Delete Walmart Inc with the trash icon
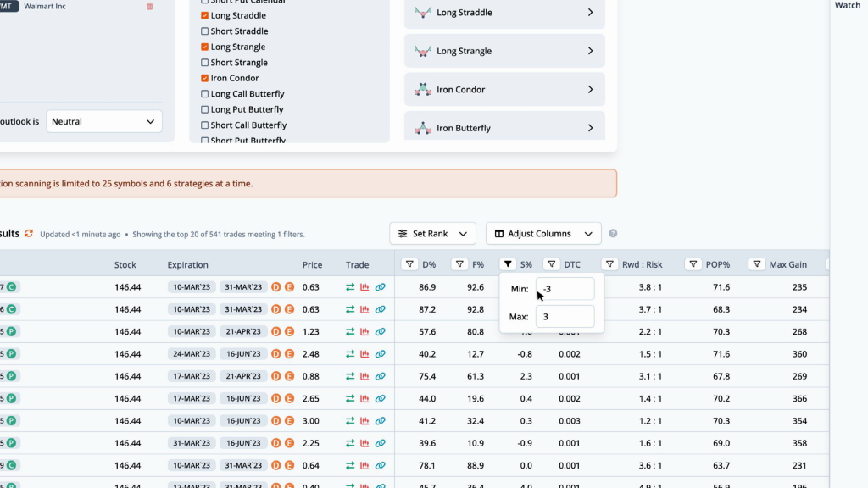868x488 pixels. tap(150, 6)
